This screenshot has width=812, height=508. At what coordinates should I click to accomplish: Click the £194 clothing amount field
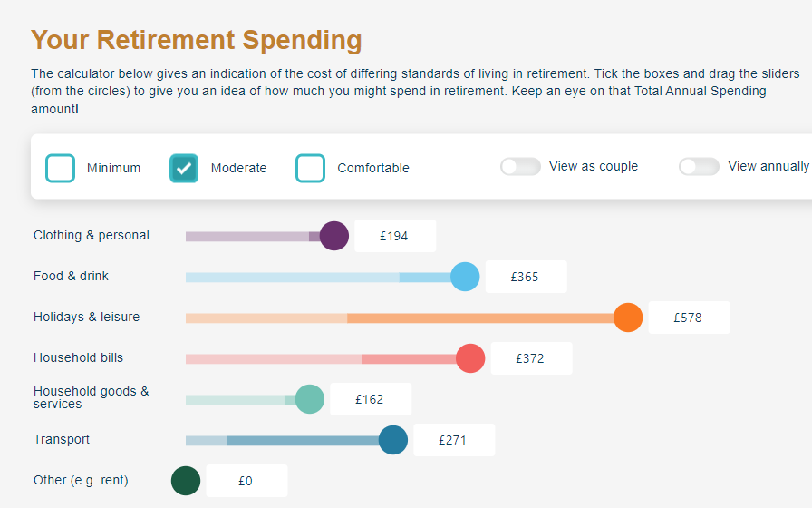click(395, 236)
